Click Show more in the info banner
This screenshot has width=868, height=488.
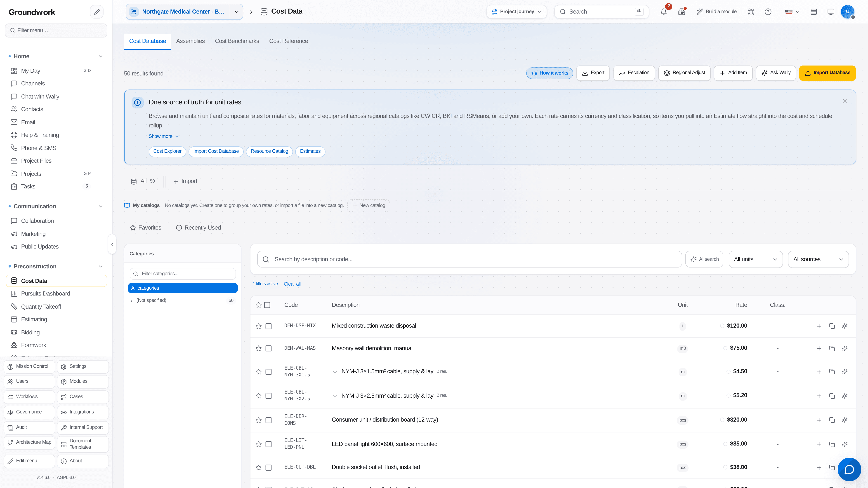164,136
